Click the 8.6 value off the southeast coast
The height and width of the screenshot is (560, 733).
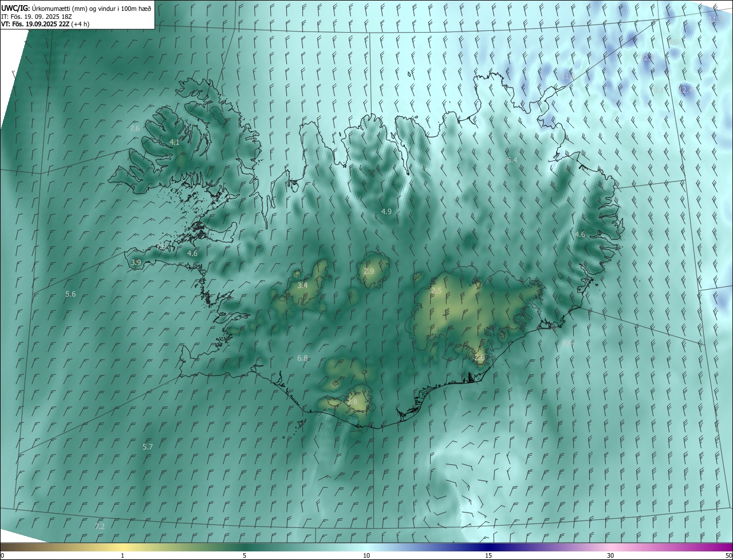tap(567, 343)
